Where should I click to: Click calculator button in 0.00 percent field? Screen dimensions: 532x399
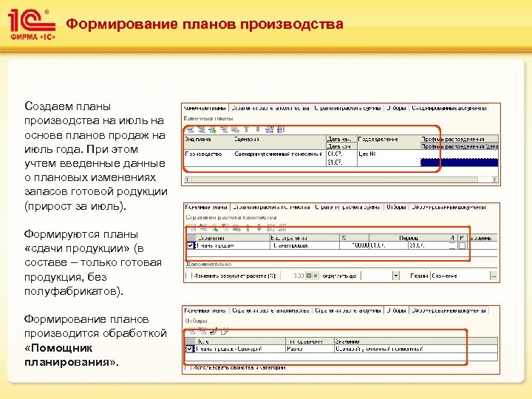tap(309, 276)
